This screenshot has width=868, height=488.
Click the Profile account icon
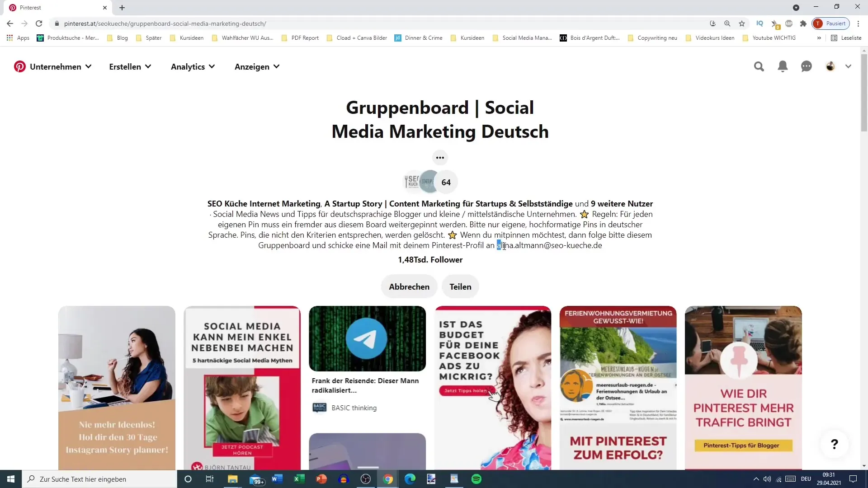coord(830,66)
